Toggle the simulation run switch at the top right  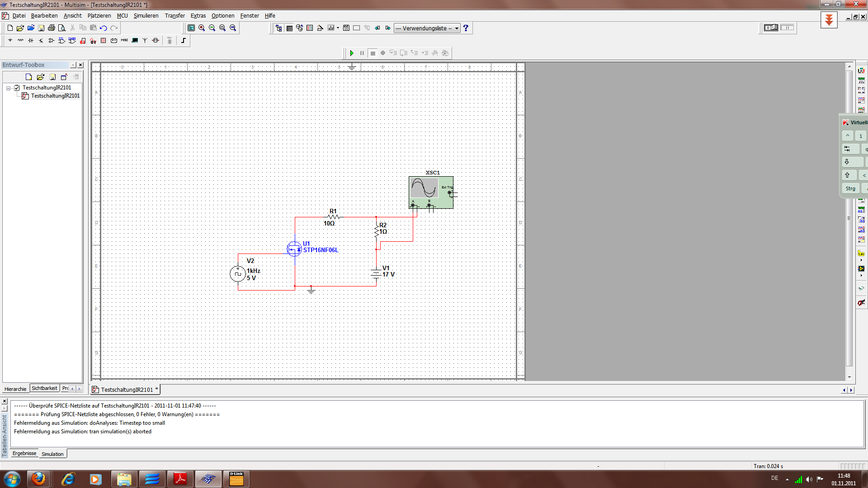[771, 28]
